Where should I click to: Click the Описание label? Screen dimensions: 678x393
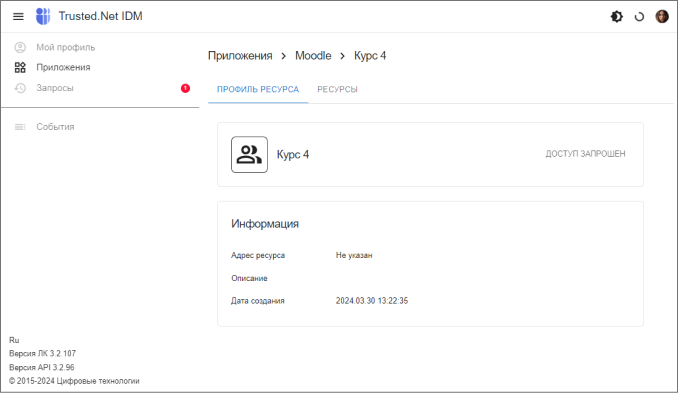point(249,278)
